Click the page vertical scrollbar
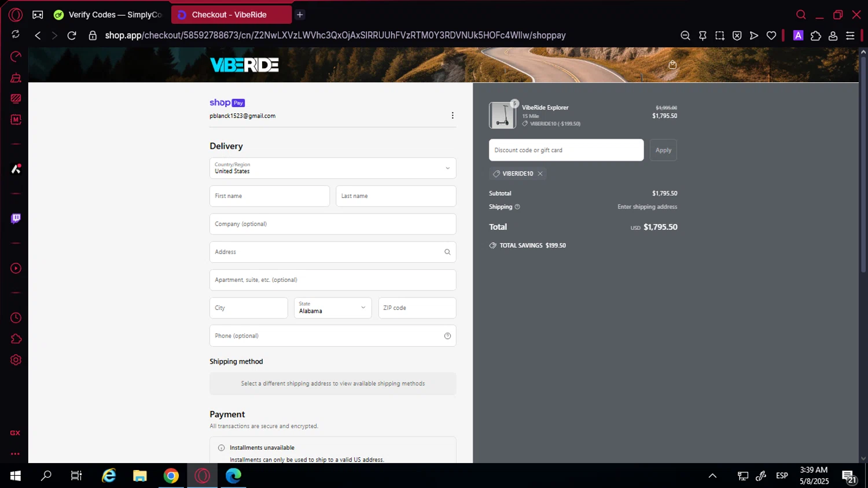 863,165
